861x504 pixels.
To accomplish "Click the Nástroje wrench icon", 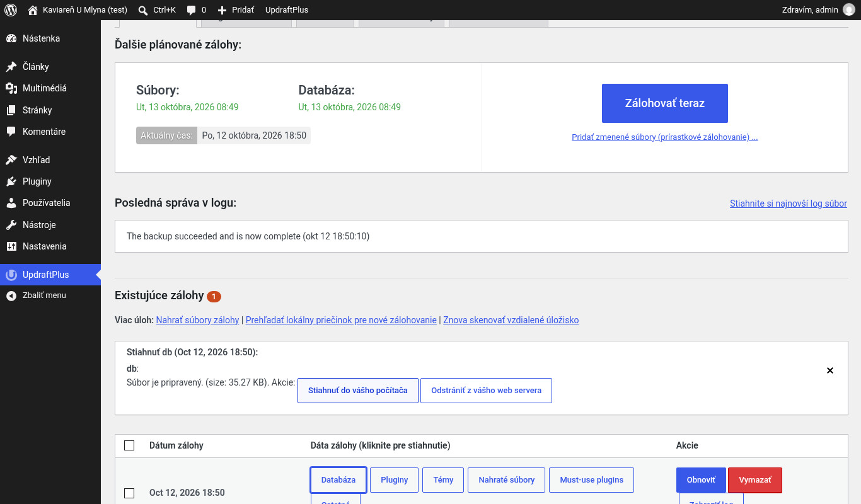I will [11, 225].
